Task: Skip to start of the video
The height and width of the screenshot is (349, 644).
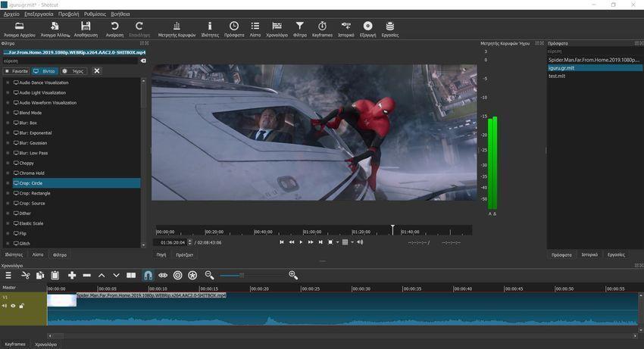Action: click(x=282, y=242)
